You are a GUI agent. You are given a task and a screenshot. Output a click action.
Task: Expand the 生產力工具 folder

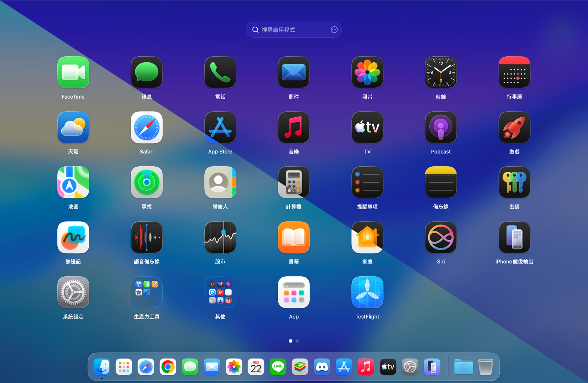point(146,292)
